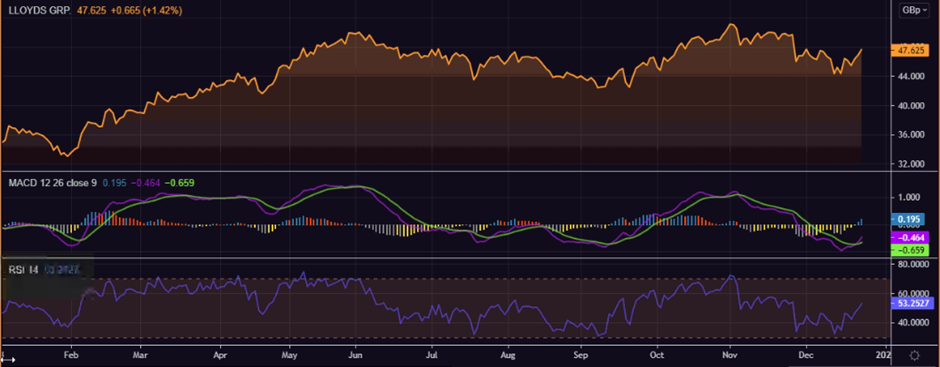This screenshot has width=940, height=367.
Task: Click the Feb label on time axis
Action: pos(71,355)
